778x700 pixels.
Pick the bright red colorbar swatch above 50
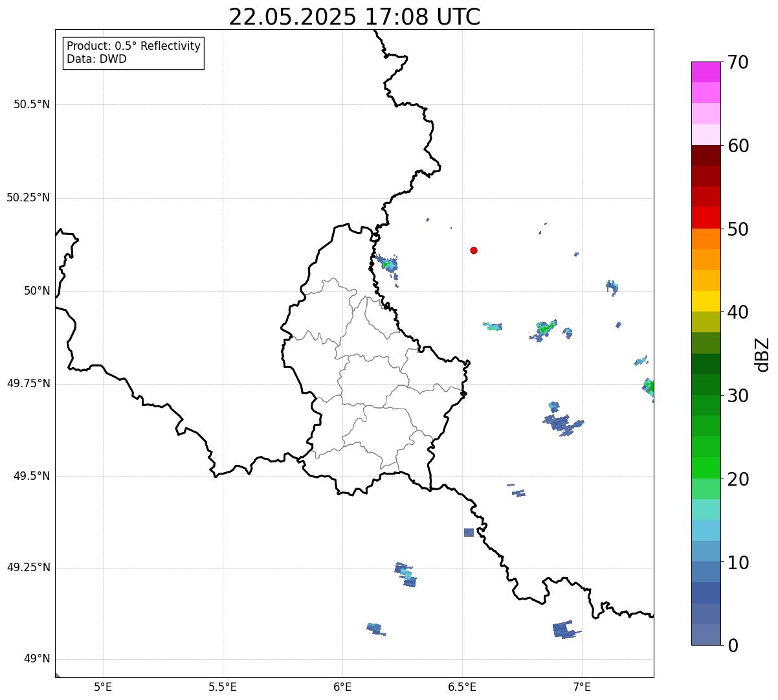point(706,218)
